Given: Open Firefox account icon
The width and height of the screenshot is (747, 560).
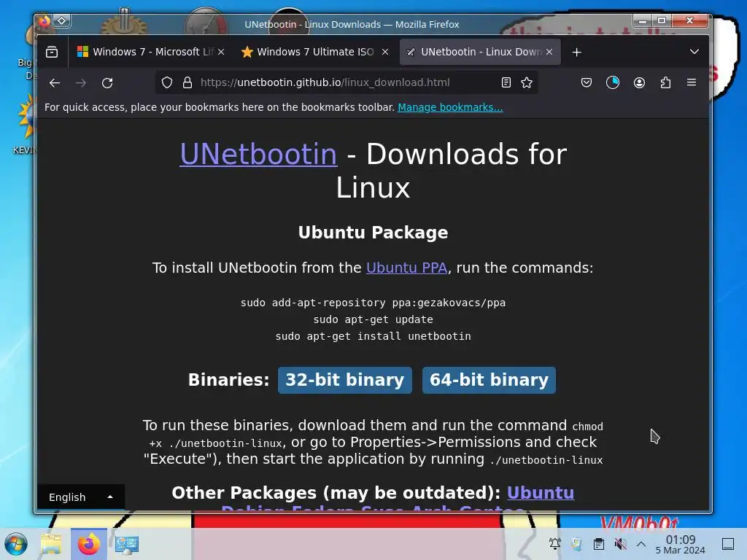Looking at the screenshot, I should pos(639,82).
